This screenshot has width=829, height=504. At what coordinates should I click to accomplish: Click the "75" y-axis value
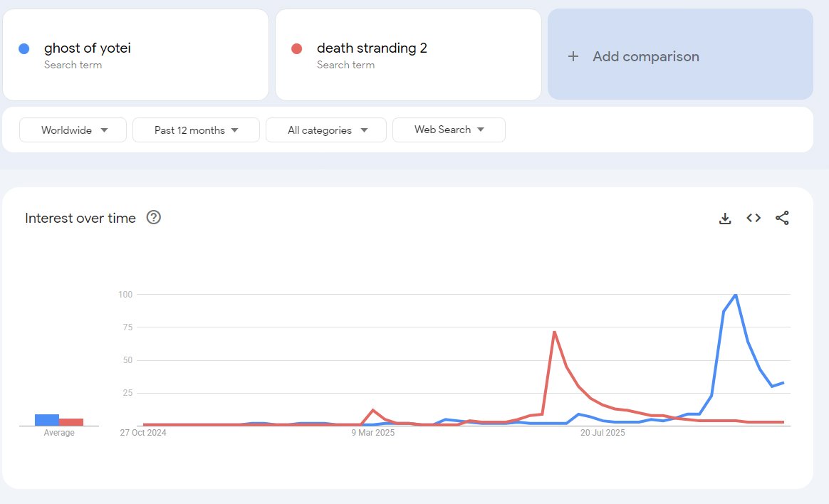pyautogui.click(x=127, y=327)
